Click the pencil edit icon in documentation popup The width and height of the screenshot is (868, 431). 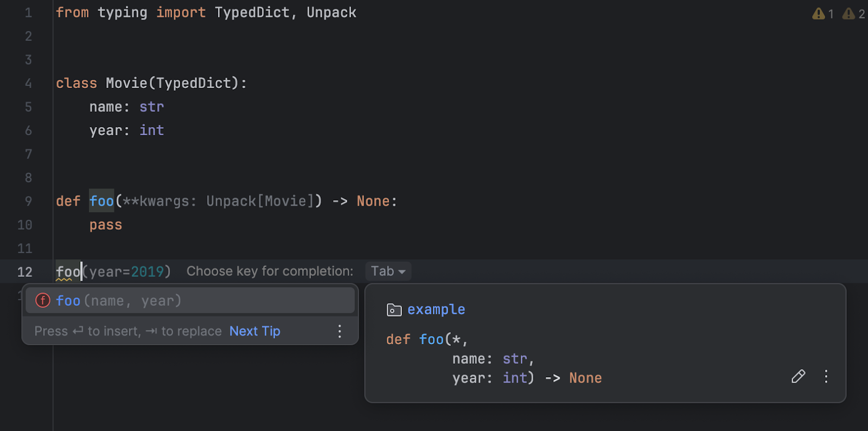[798, 377]
